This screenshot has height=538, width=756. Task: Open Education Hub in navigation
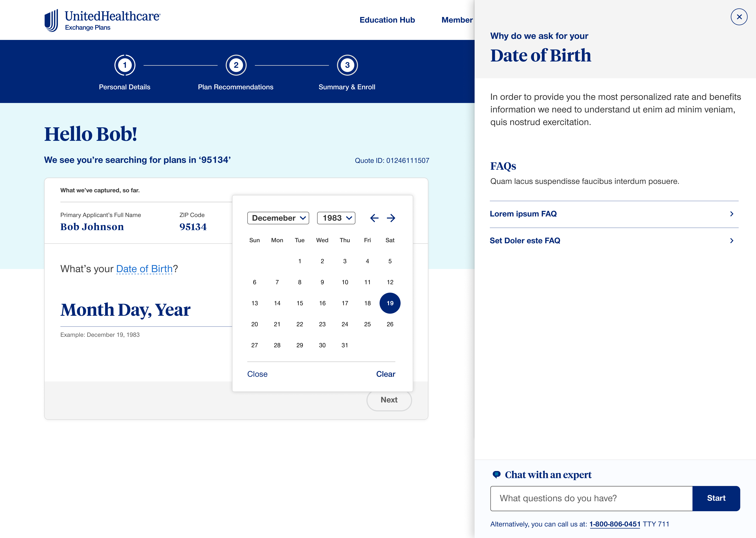[387, 20]
